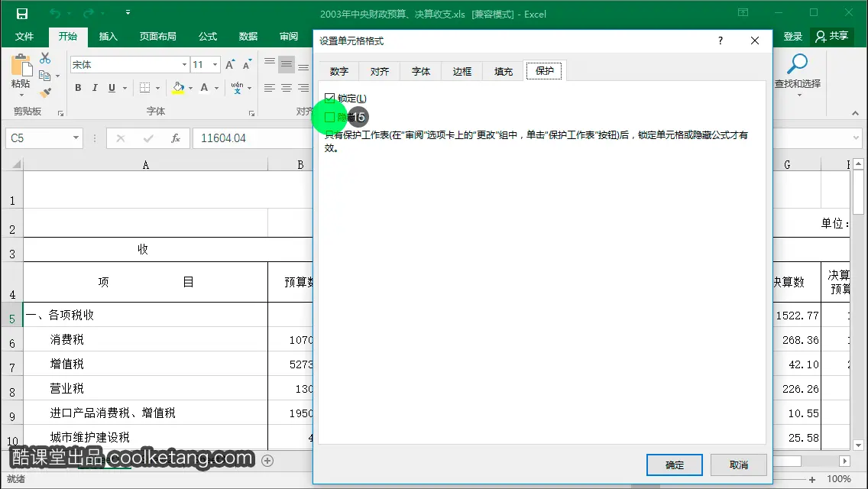Click the OK (确定) button

[x=674, y=465]
